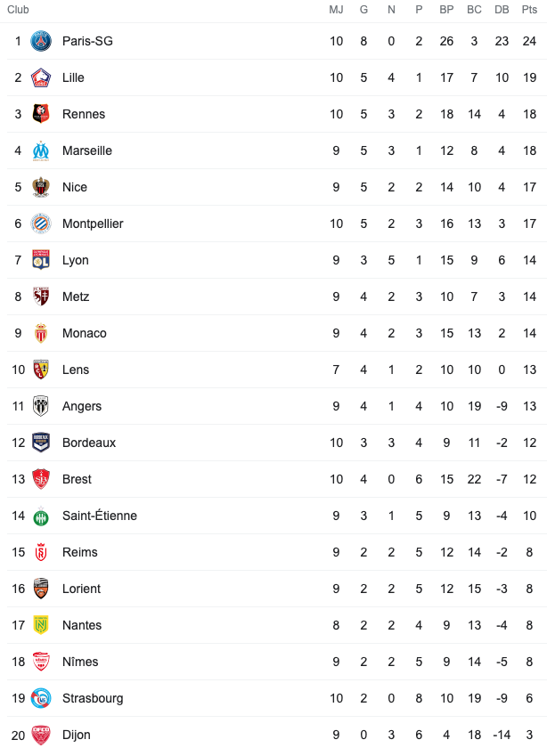
Task: Open the Nice team link
Action: pos(75,187)
